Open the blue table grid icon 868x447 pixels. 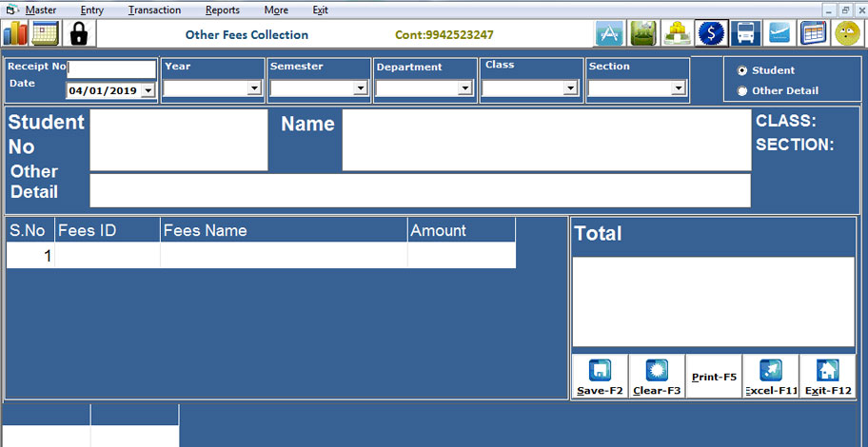tap(813, 33)
